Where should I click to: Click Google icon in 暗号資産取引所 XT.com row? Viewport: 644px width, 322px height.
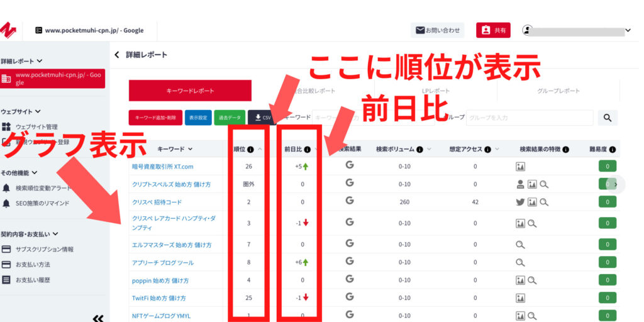(350, 165)
